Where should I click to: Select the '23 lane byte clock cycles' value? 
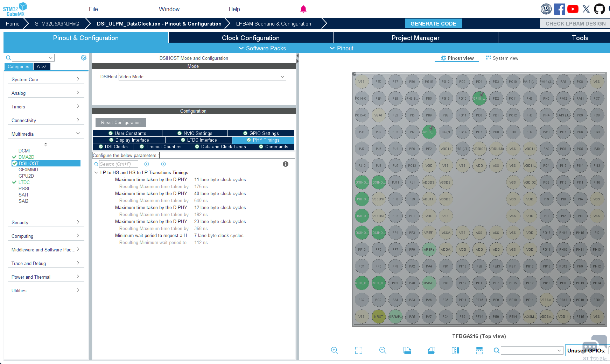(220, 221)
